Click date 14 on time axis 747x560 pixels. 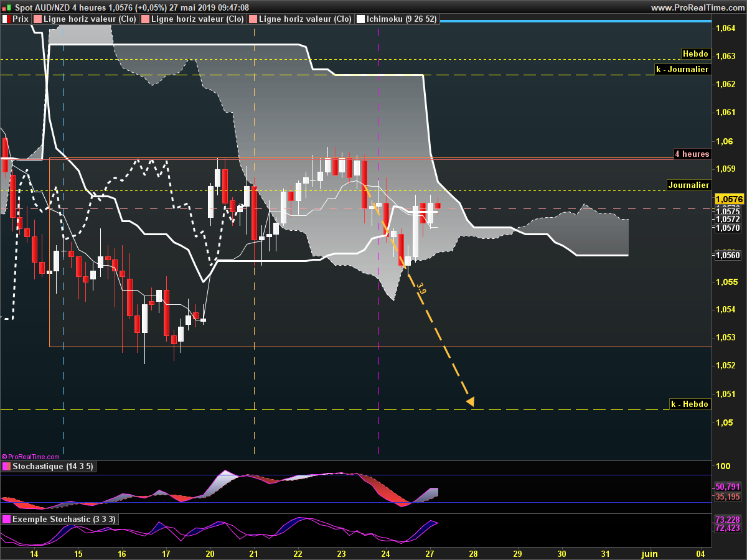34,554
